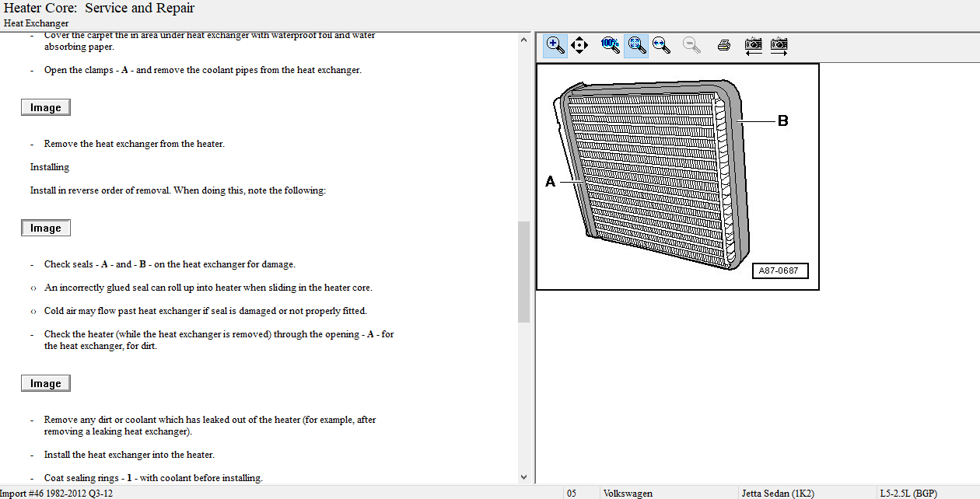Open Image button below clamps instruction
This screenshot has height=499, width=980.
46,107
